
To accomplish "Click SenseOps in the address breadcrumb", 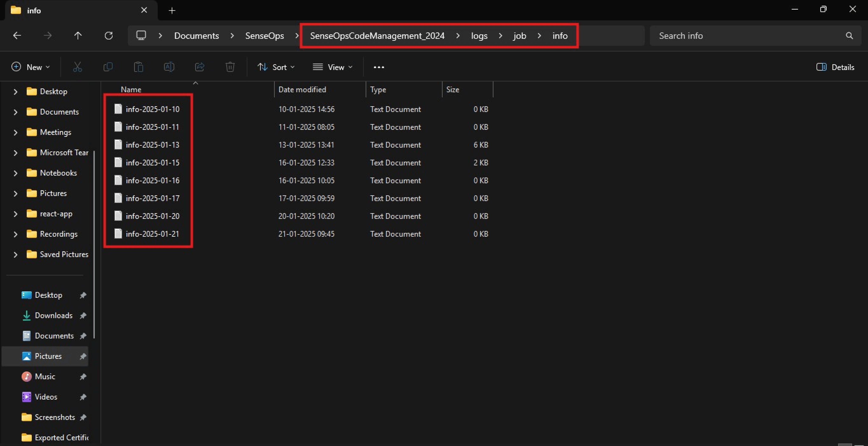I will click(265, 36).
